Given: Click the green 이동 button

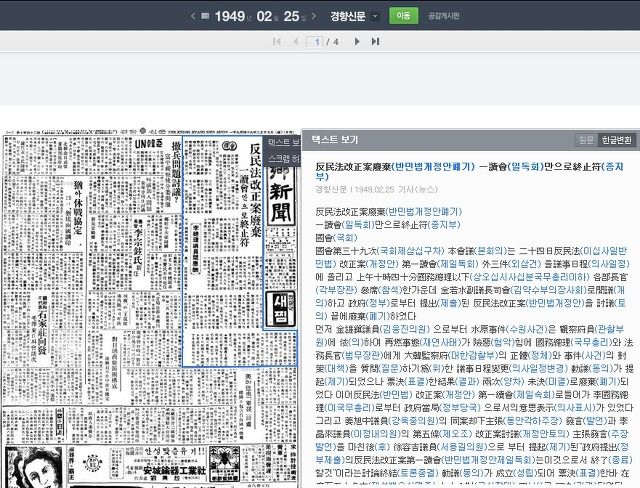Looking at the screenshot, I should [x=403, y=16].
